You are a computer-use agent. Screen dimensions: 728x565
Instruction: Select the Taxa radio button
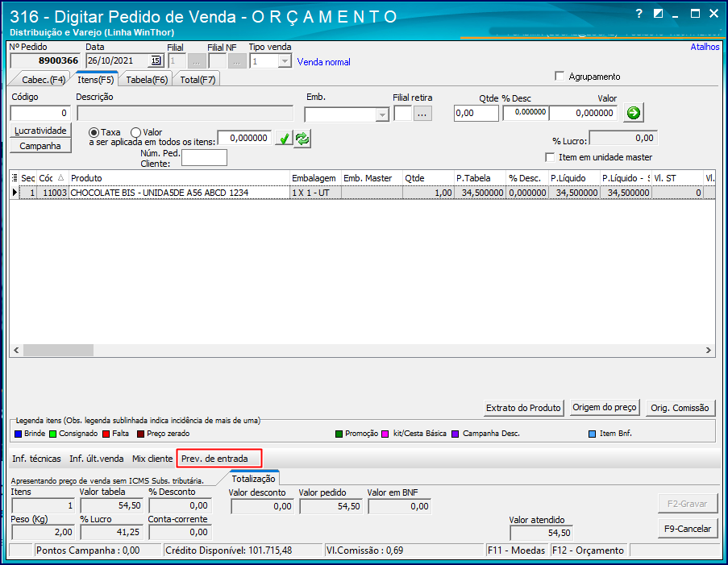click(94, 132)
